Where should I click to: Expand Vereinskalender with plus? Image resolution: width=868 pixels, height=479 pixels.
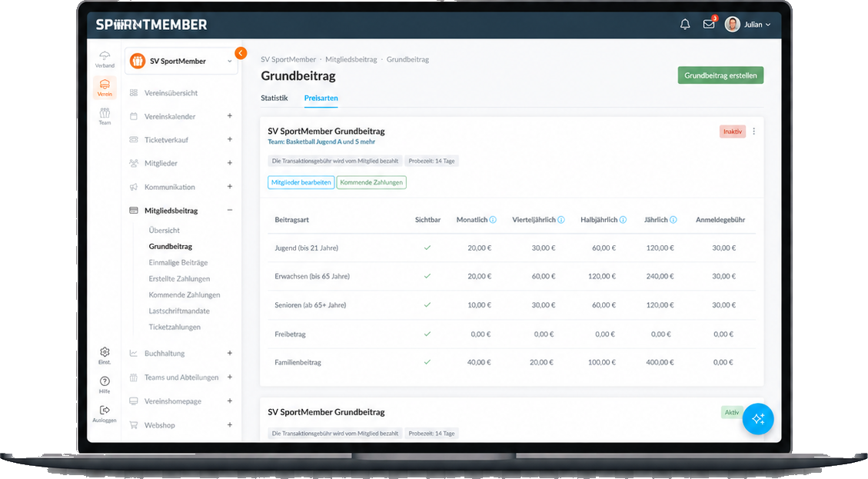pyautogui.click(x=230, y=116)
